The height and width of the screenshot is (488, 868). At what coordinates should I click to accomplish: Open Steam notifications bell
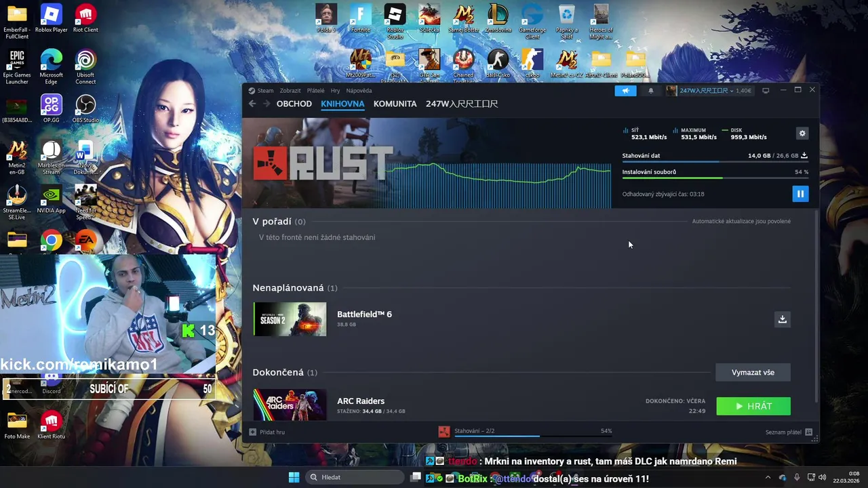coord(651,91)
